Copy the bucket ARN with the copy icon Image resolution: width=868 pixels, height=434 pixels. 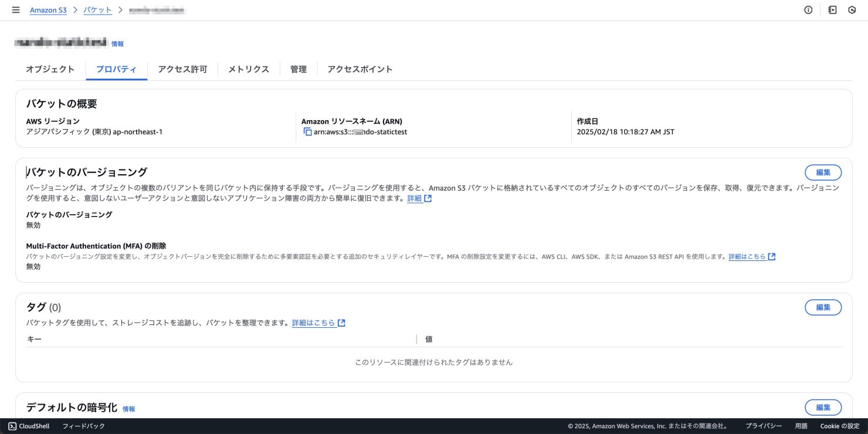coord(307,132)
